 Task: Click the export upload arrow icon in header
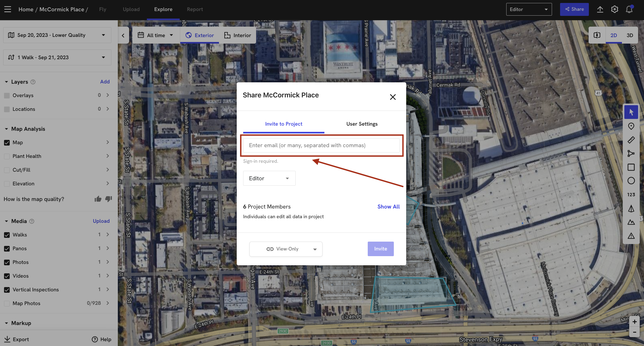600,9
